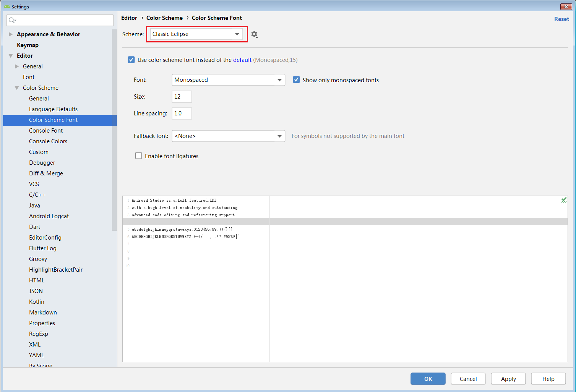This screenshot has height=392, width=576.
Task: Select General under Color Scheme
Action: click(x=39, y=99)
